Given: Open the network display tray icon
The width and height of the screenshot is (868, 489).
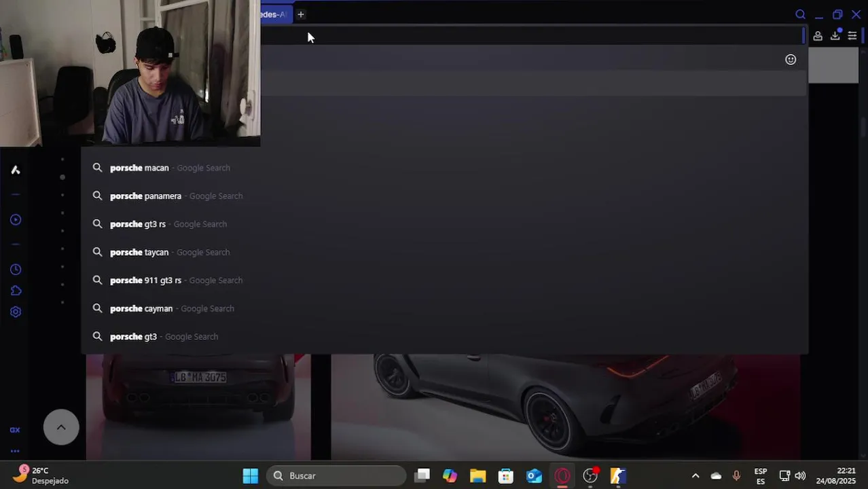Looking at the screenshot, I should point(784,475).
